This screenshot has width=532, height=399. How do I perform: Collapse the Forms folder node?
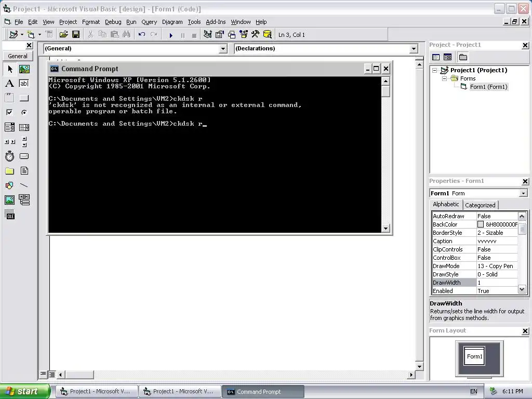444,79
